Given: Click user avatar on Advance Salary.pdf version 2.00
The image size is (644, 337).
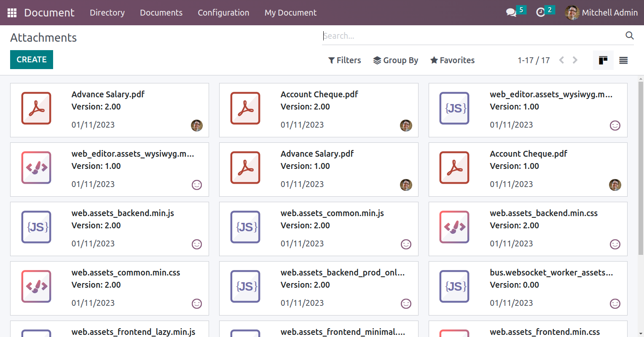Looking at the screenshot, I should pyautogui.click(x=197, y=126).
